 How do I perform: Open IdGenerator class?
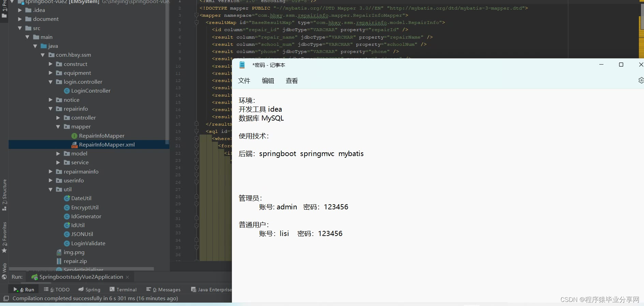click(x=86, y=217)
